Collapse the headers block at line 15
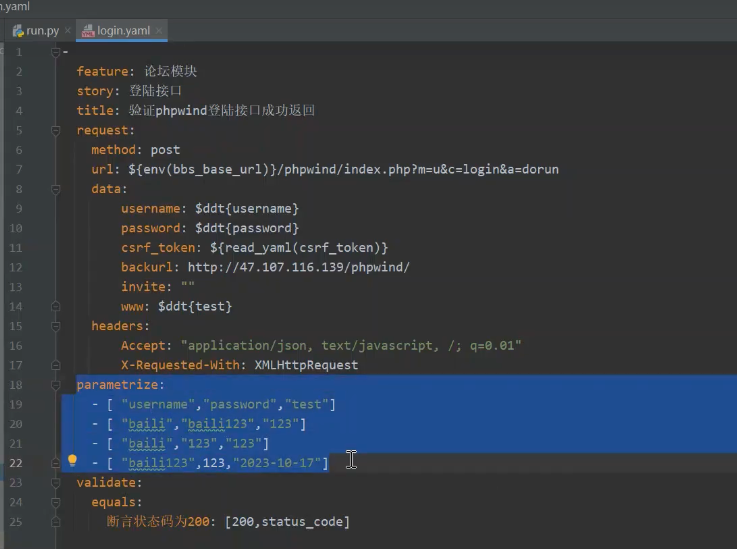The width and height of the screenshot is (737, 549). [x=55, y=326]
